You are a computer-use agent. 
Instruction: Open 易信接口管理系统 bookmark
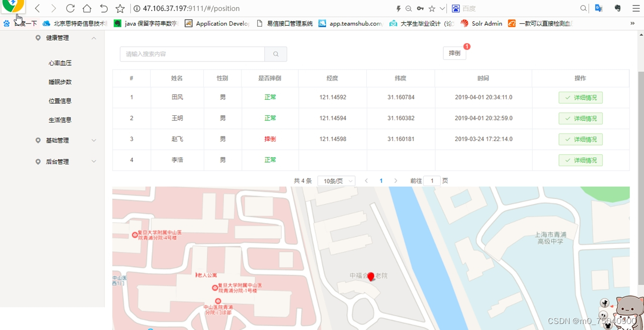coord(285,23)
